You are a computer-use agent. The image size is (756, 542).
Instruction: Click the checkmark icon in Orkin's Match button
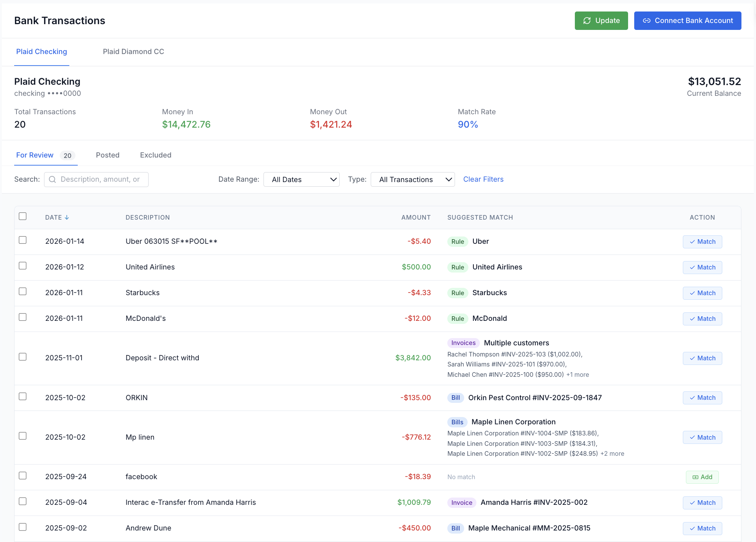pos(692,397)
